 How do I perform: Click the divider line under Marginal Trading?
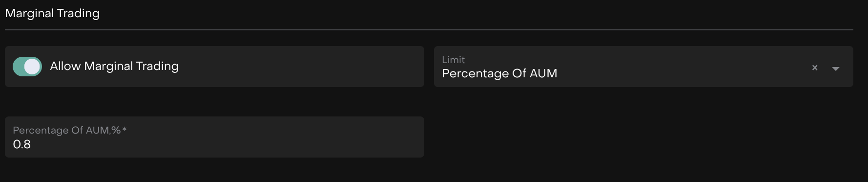[429, 30]
